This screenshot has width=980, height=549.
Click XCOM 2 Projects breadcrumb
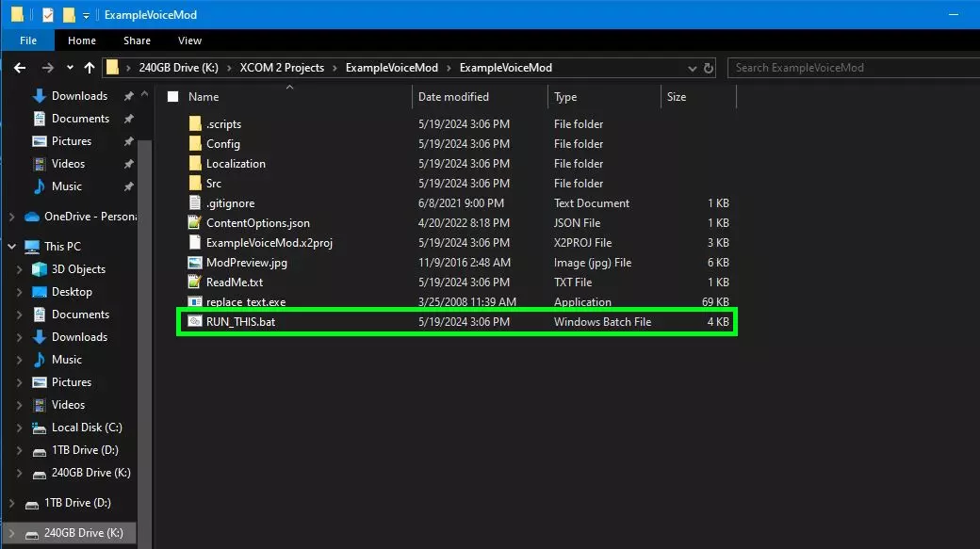282,68
